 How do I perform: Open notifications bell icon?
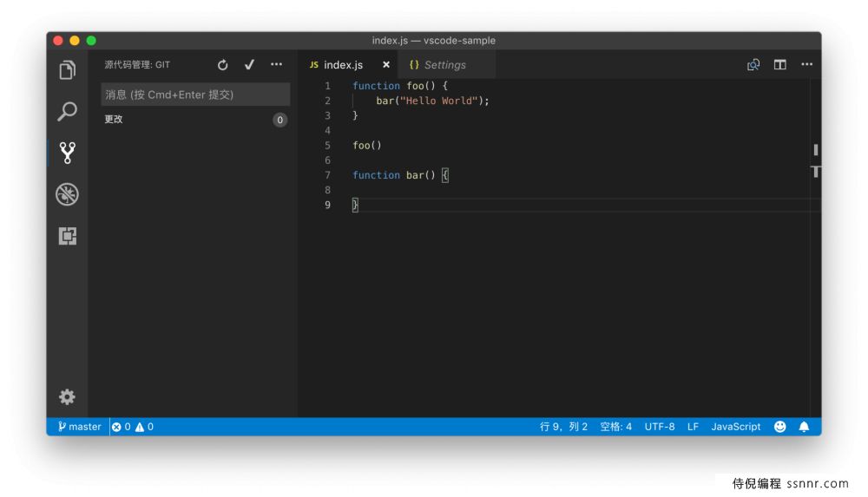804,427
